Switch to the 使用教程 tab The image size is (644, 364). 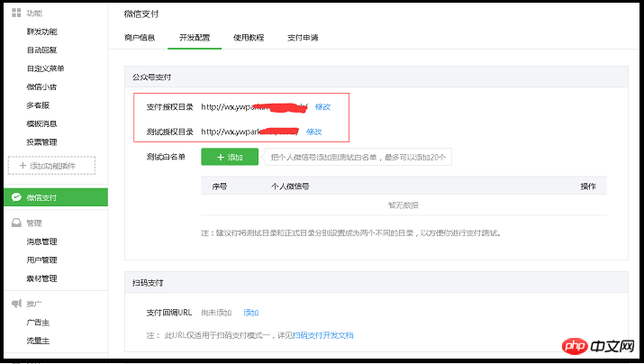tap(249, 38)
